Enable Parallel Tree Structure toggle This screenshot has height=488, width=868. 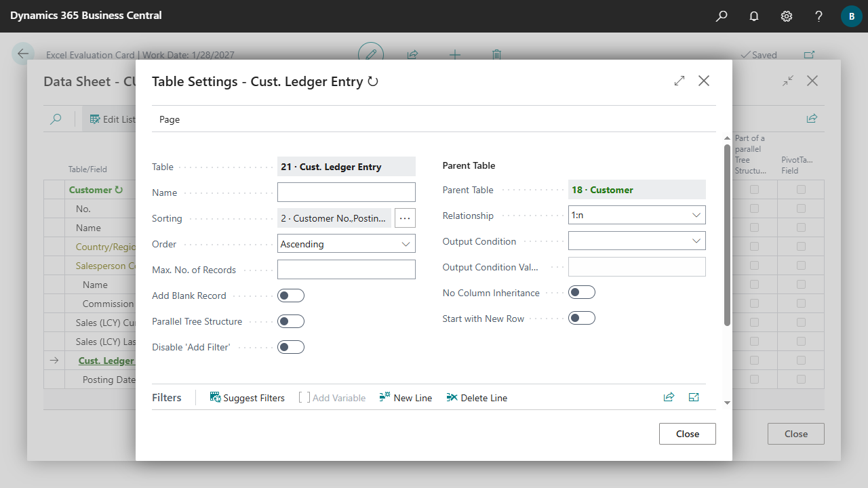click(291, 321)
